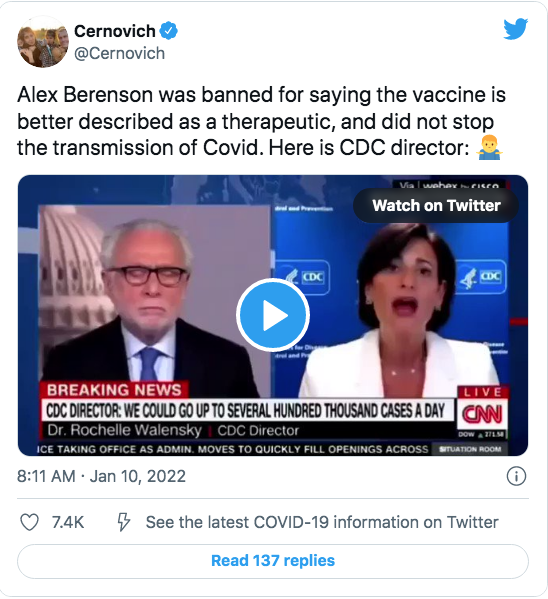Click the Dr. Rochelle Walensky name caption
548x599 pixels.
(124, 431)
